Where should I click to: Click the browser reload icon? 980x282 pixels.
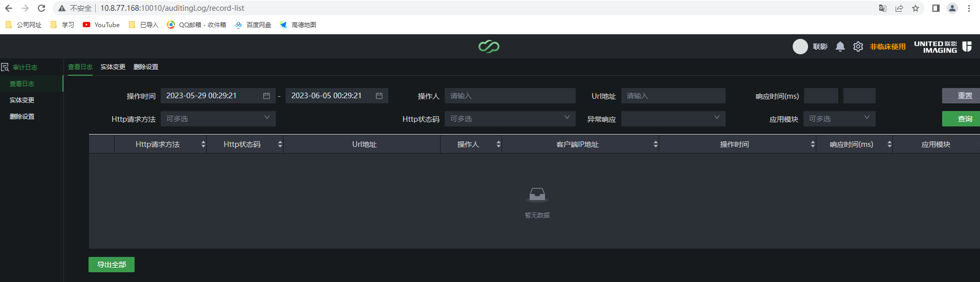click(x=41, y=8)
